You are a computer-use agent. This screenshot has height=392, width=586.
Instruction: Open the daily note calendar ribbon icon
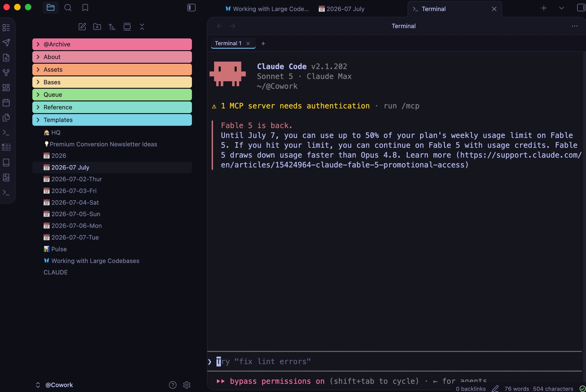click(6, 102)
